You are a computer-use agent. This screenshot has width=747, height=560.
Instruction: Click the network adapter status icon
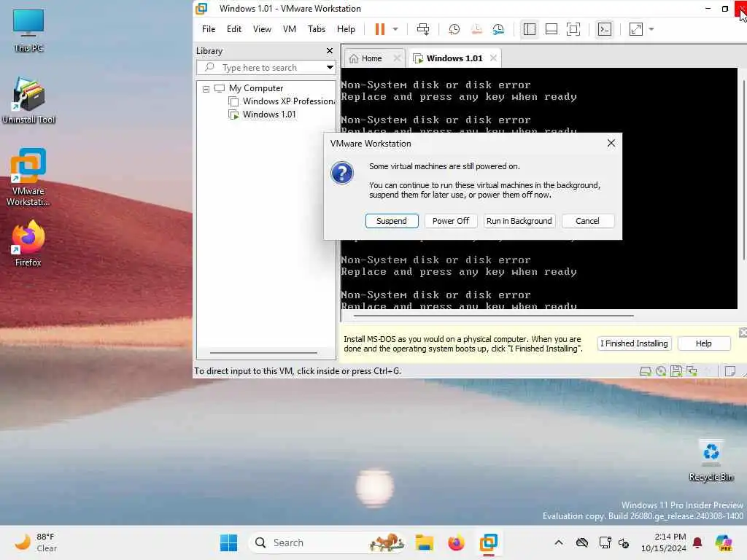pos(692,371)
